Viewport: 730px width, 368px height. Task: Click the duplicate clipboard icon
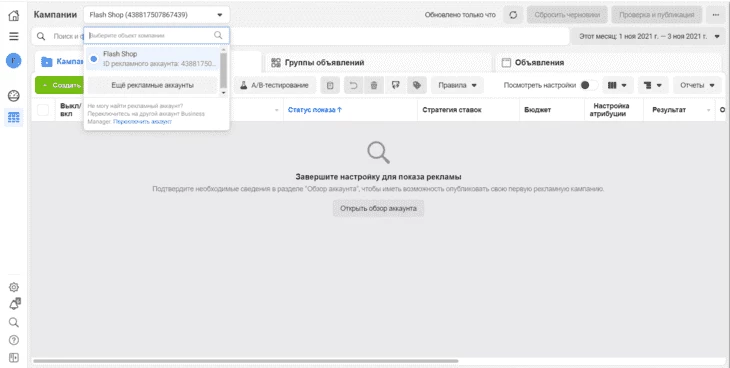click(330, 85)
